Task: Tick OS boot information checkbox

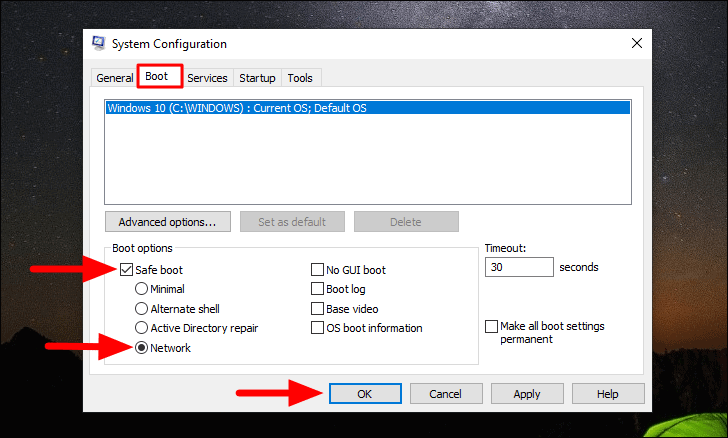Action: coord(317,328)
